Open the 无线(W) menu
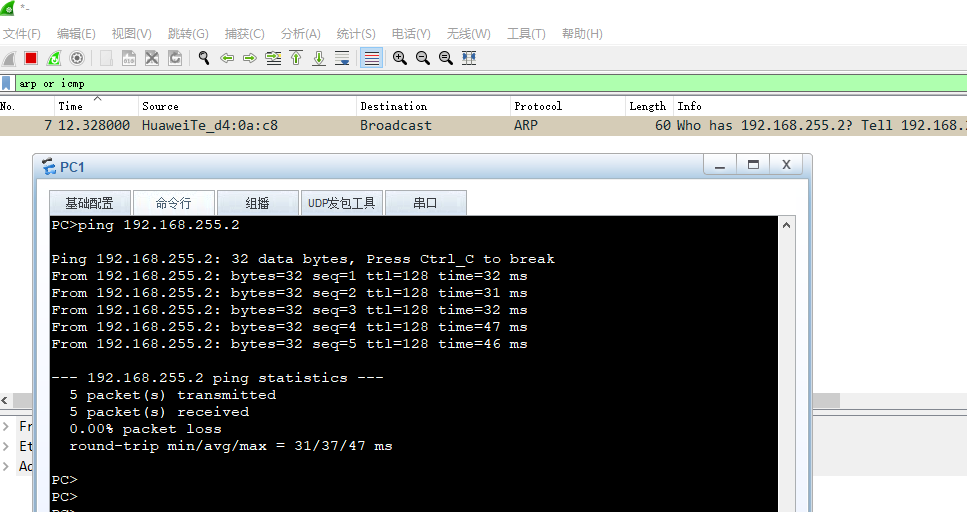The width and height of the screenshot is (967, 512). click(468, 34)
